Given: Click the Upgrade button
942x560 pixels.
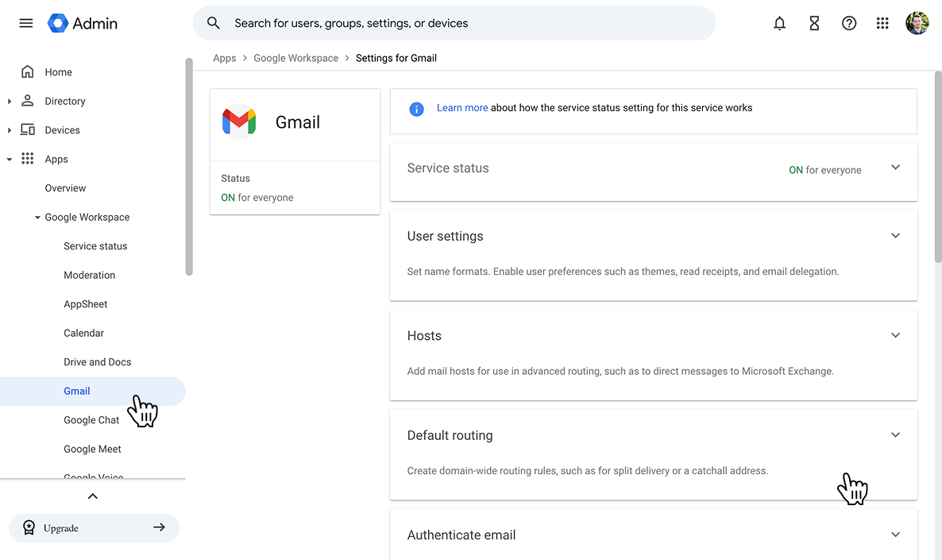Looking at the screenshot, I should [94, 527].
